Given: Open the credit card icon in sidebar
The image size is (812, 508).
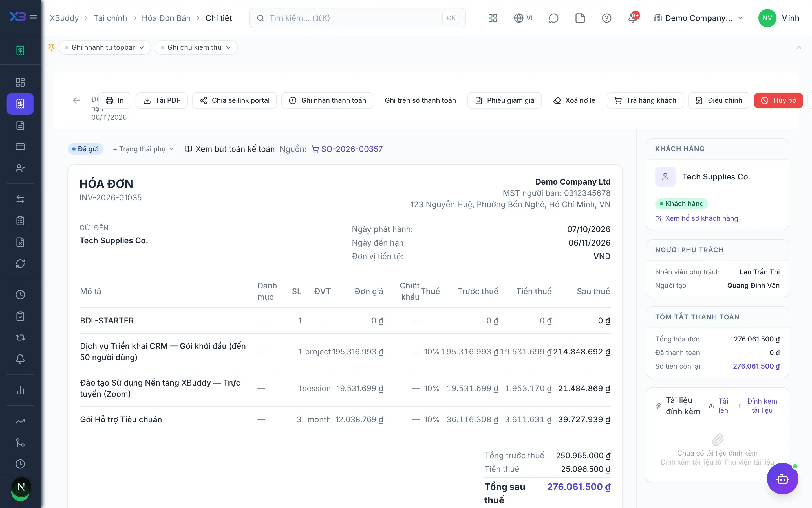Looking at the screenshot, I should point(20,147).
